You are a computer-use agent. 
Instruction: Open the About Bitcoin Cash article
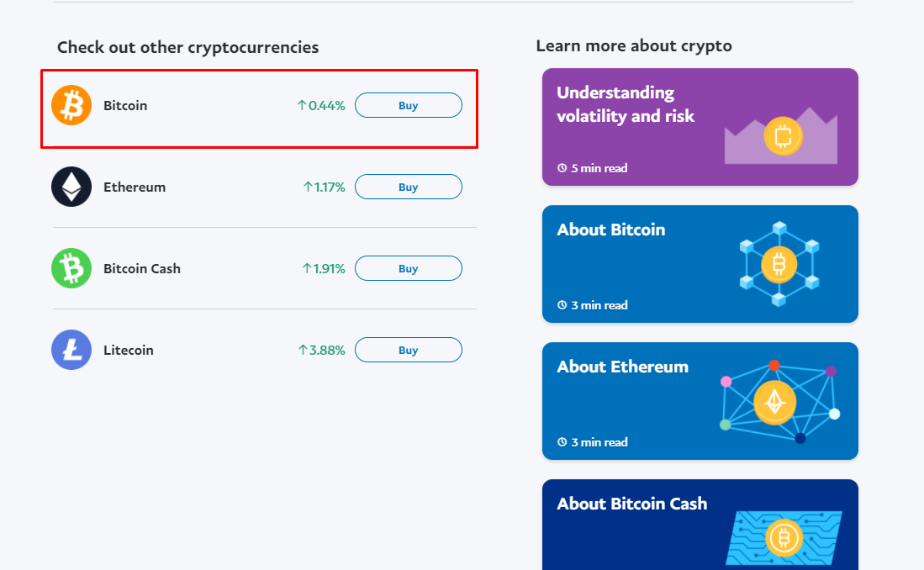coord(631,504)
